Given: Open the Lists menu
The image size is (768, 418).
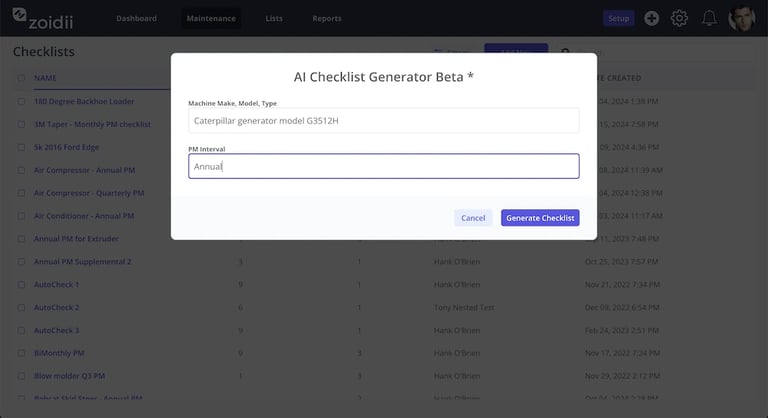Looking at the screenshot, I should point(274,19).
